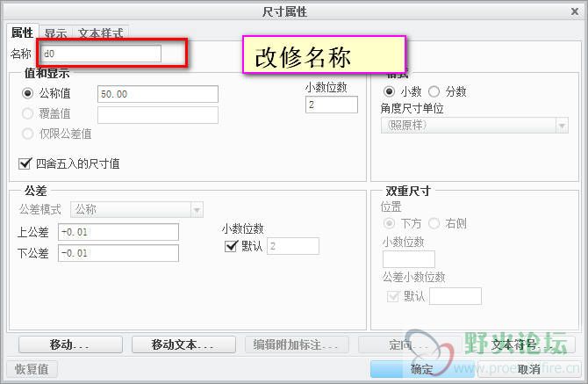The height and width of the screenshot is (384, 588).
Task: Toggle the 四舍五入的尺寸值 checkbox
Action: (x=25, y=163)
